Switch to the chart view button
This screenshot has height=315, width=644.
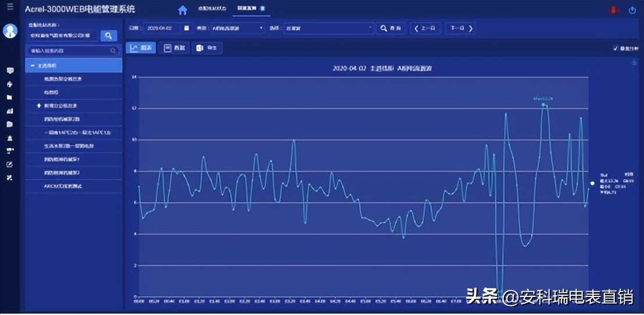141,48
